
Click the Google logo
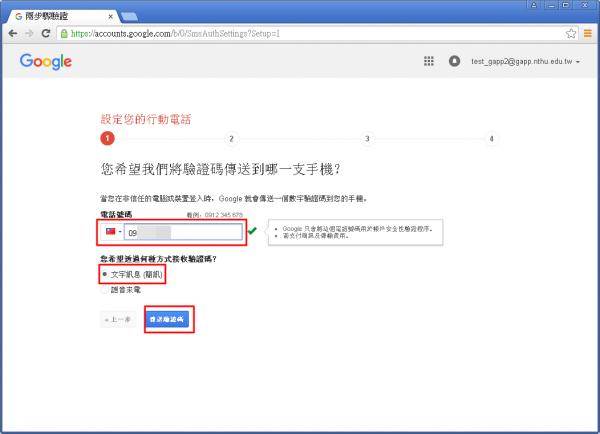(x=46, y=61)
